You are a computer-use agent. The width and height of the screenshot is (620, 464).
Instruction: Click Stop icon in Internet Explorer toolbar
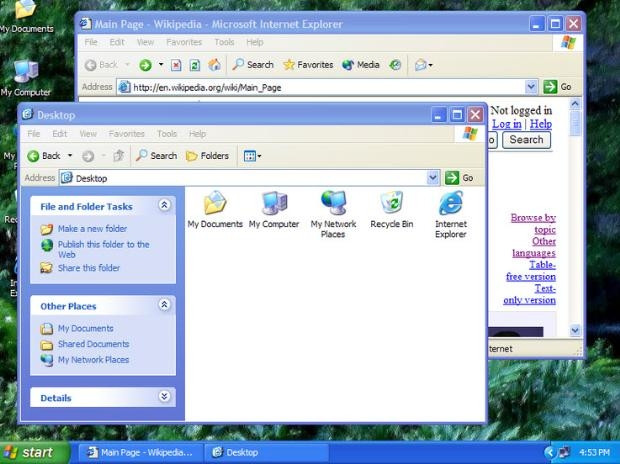[176, 65]
